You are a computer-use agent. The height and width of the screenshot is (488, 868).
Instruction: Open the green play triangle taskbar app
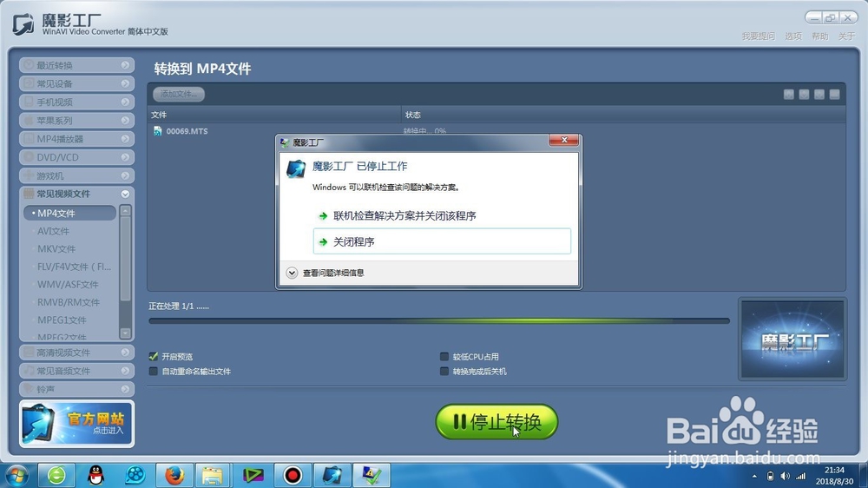[x=253, y=475]
